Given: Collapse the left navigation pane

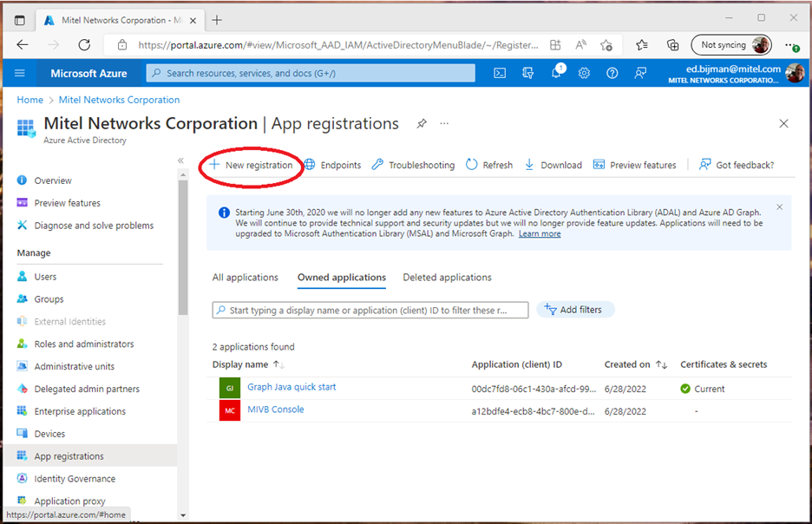Looking at the screenshot, I should [180, 160].
